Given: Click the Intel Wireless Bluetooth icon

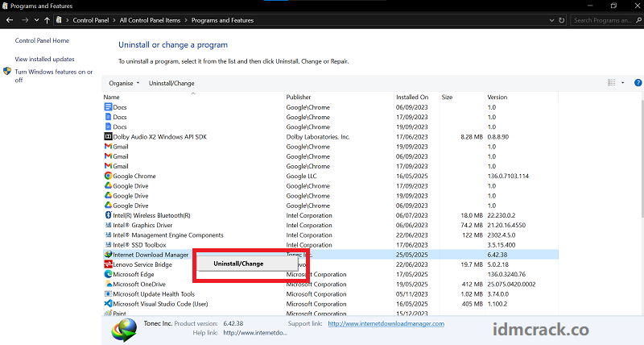Looking at the screenshot, I should pyautogui.click(x=108, y=215).
